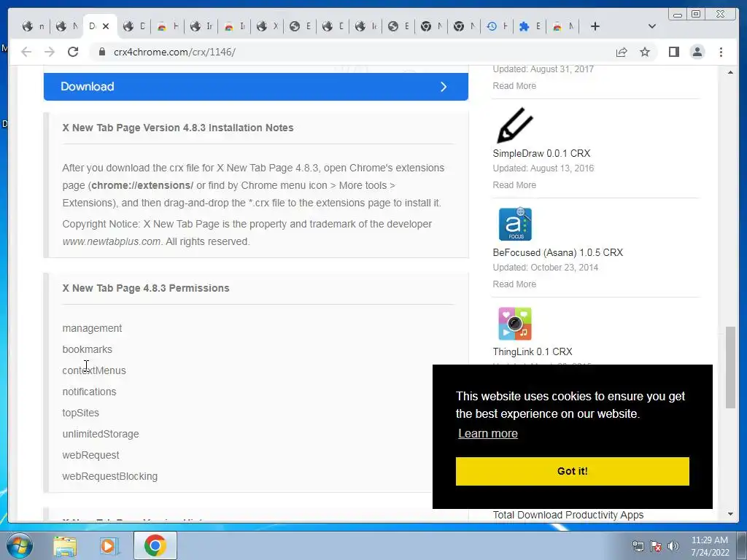Viewport: 747px width, 560px height.
Task: Click the Action Center flag tray icon
Action: pos(656,546)
